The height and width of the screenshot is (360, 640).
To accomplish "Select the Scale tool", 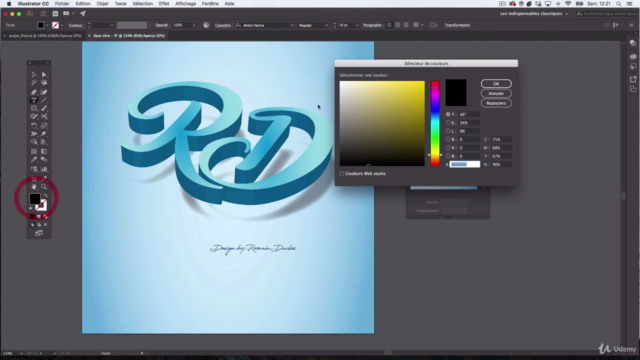I will point(44,126).
